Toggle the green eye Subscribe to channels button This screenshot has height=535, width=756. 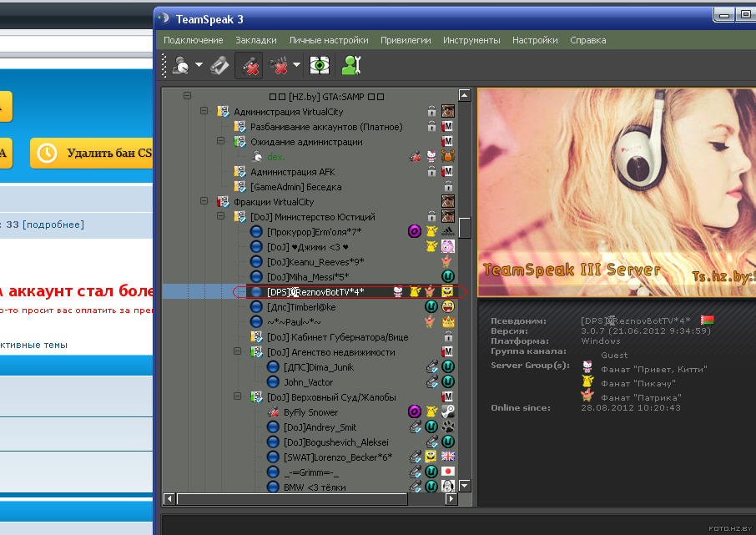click(320, 65)
